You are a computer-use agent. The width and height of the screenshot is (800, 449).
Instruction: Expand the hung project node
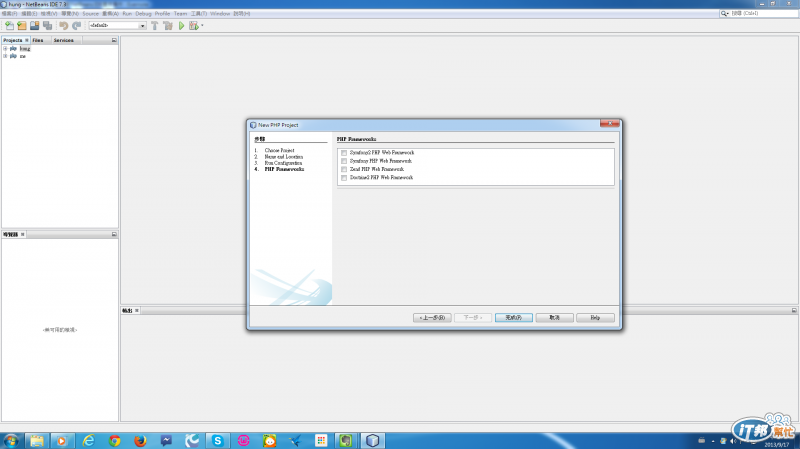pos(5,48)
